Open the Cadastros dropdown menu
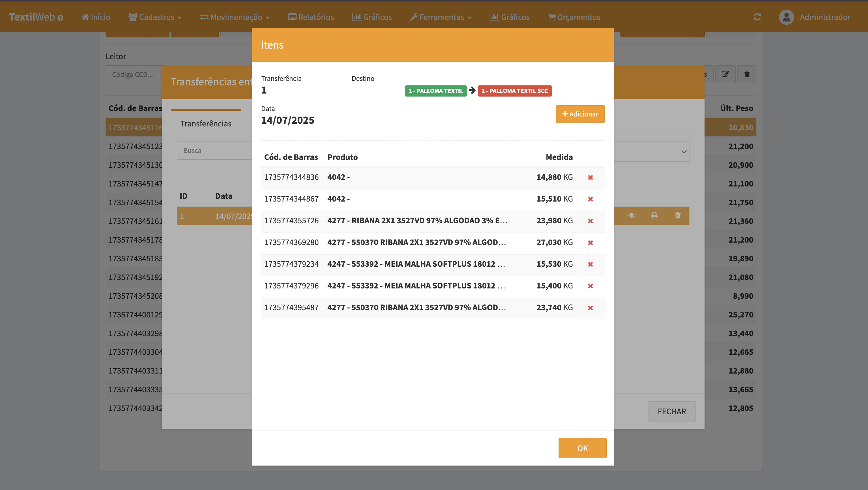The image size is (868, 490). coord(155,17)
